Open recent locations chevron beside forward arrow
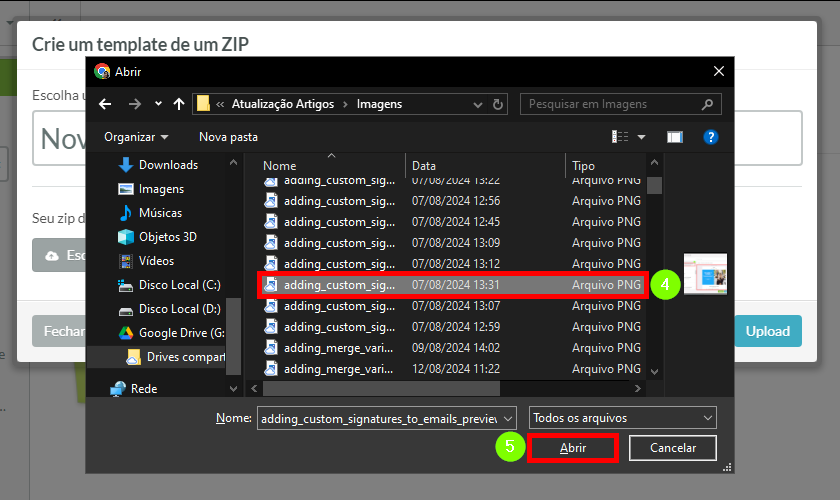Screen dimensions: 840x500 coord(158,104)
